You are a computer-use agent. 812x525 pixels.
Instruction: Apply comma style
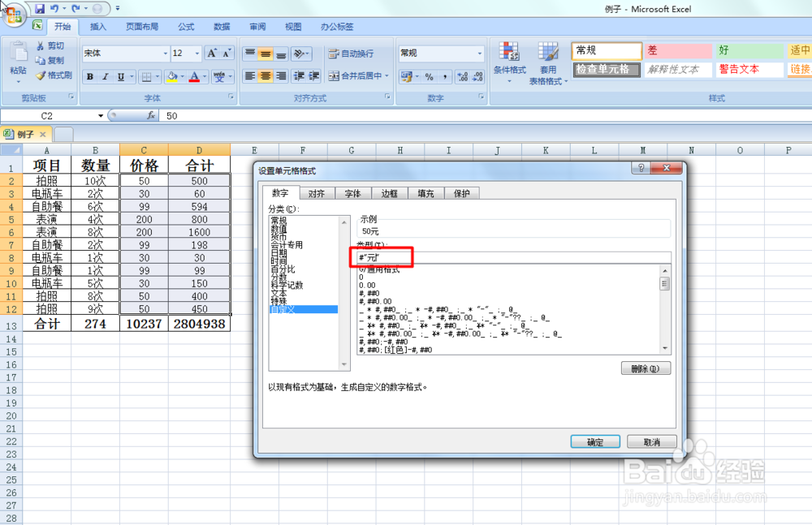[444, 76]
